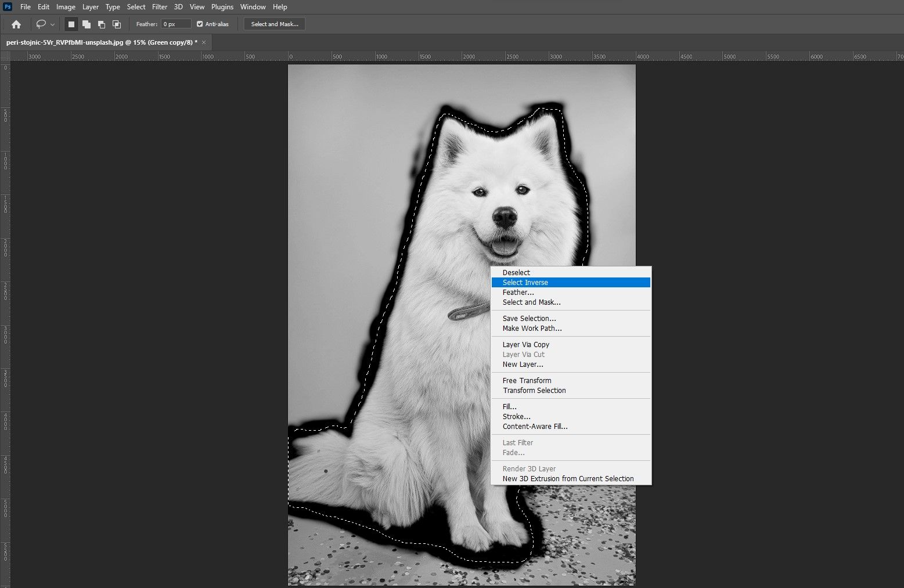Close the peri-stojnic document tab
The image size is (904, 588).
[204, 42]
